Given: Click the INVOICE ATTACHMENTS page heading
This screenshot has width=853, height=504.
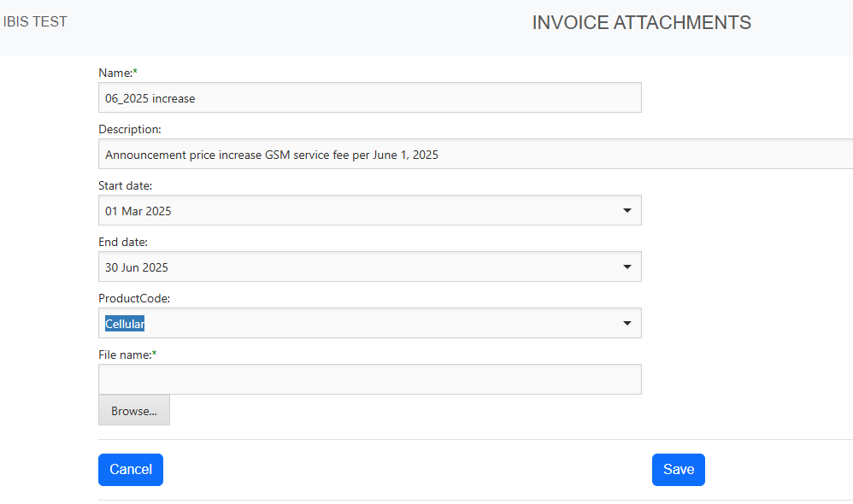Looking at the screenshot, I should click(641, 23).
